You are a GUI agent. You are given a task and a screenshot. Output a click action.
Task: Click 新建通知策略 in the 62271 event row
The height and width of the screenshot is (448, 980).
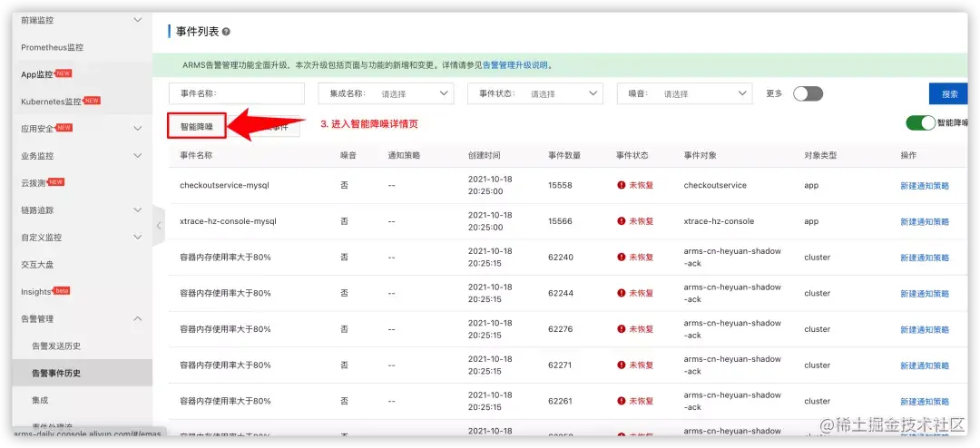[925, 365]
